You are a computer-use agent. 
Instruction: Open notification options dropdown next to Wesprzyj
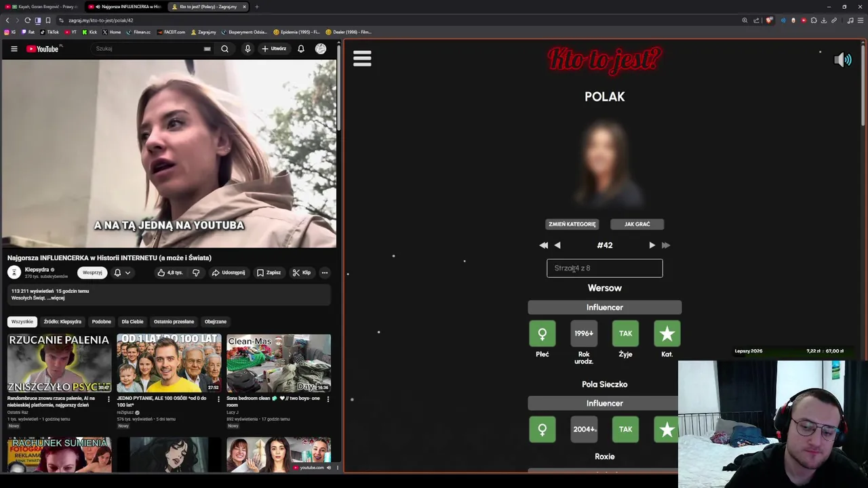[x=122, y=272]
